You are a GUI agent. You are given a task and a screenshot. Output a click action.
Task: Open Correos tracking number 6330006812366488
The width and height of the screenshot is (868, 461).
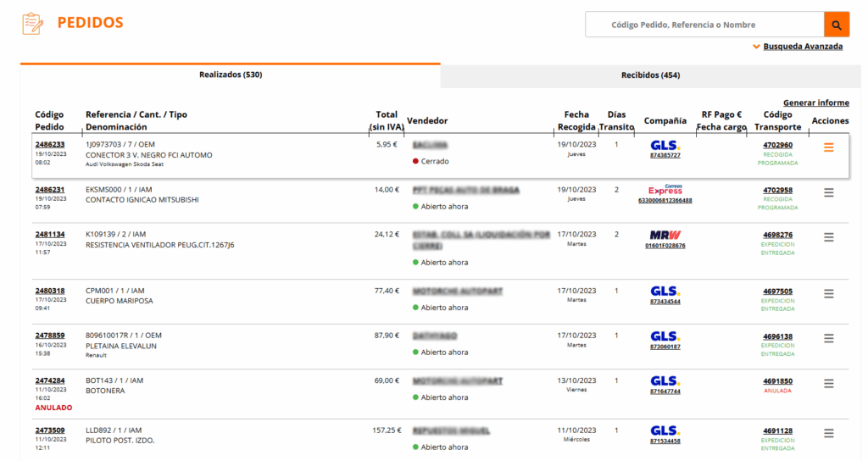[665, 200]
